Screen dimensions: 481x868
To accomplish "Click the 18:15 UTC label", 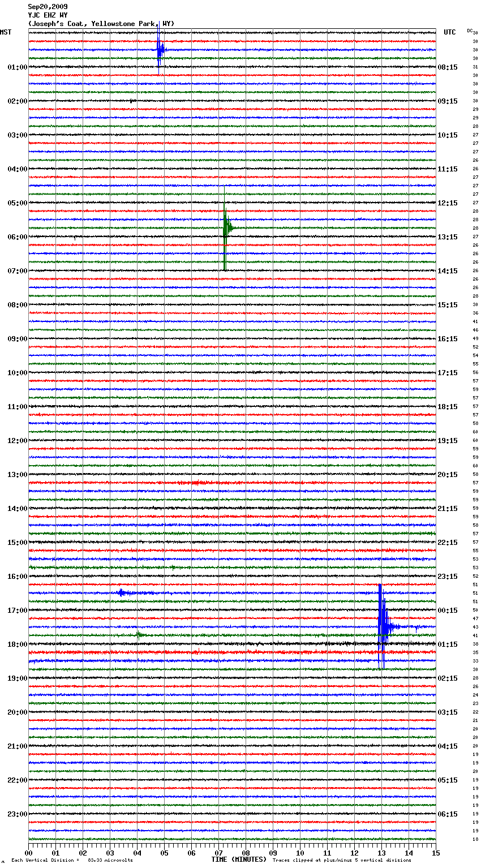I will (448, 407).
